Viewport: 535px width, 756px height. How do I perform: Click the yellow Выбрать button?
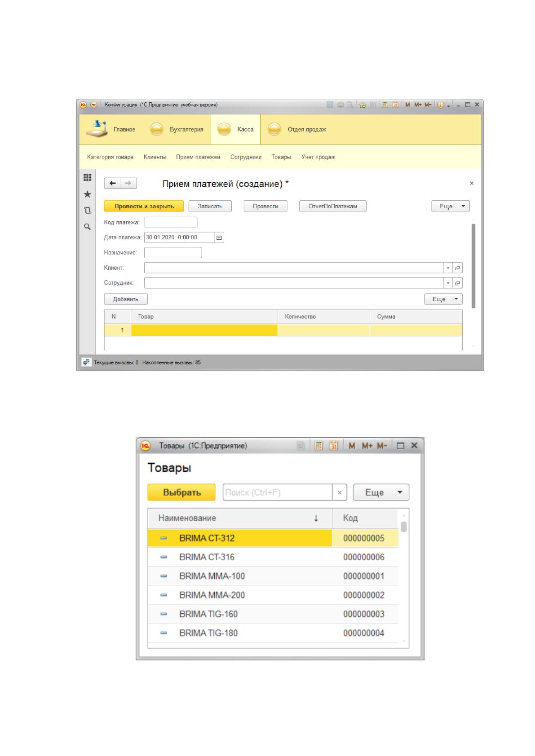click(181, 492)
